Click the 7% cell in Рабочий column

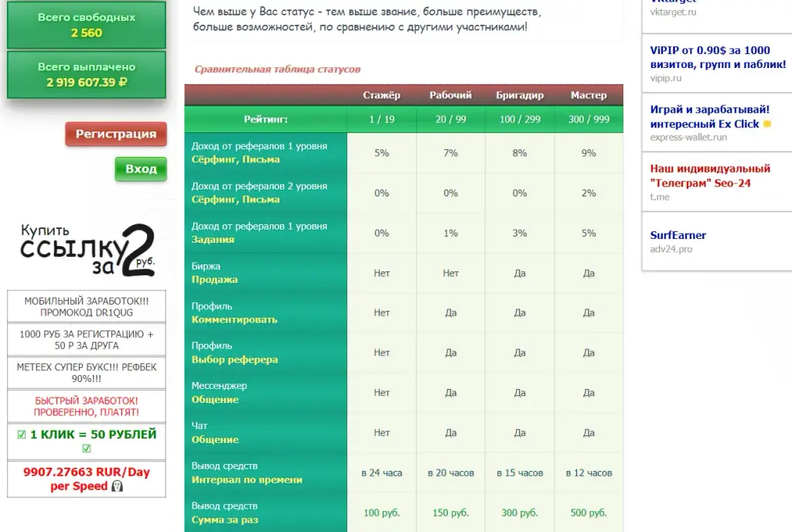(451, 153)
